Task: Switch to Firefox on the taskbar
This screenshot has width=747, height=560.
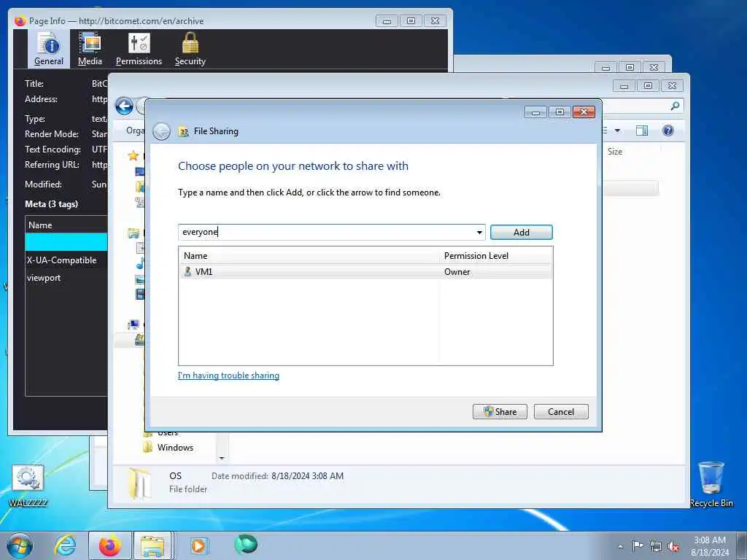Action: (110, 545)
